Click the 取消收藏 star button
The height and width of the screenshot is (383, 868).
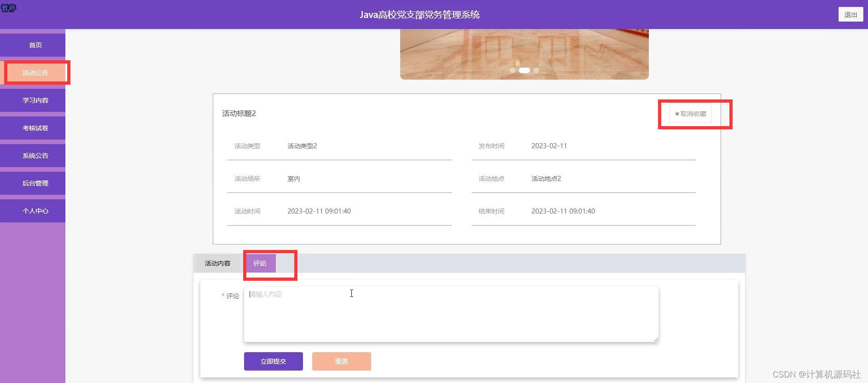point(690,114)
